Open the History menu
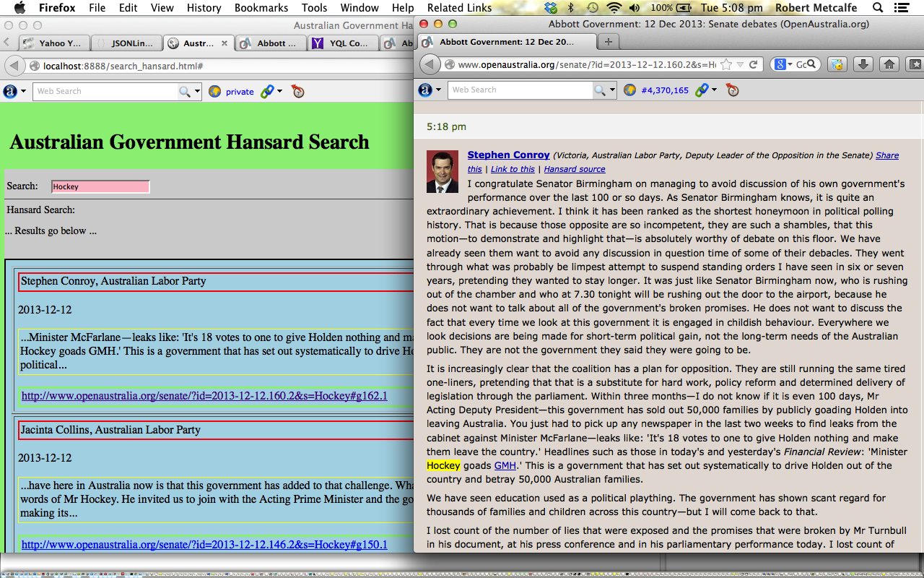This screenshot has width=924, height=578. (204, 8)
